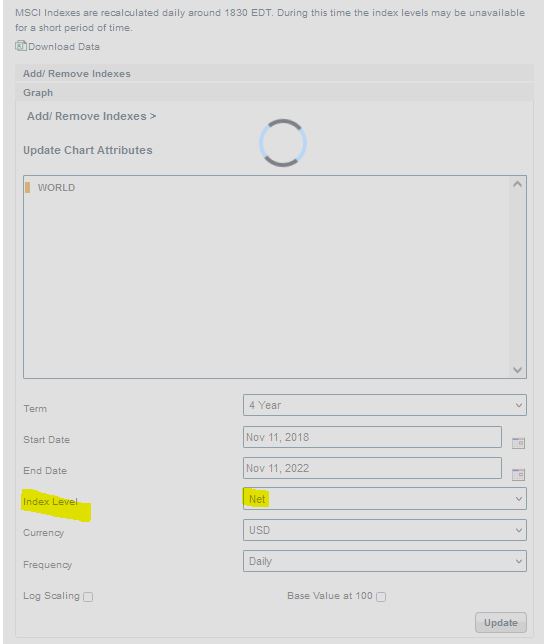Click the index list scroll-up arrow
Image resolution: width=544 pixels, height=644 pixels.
tap(517, 184)
